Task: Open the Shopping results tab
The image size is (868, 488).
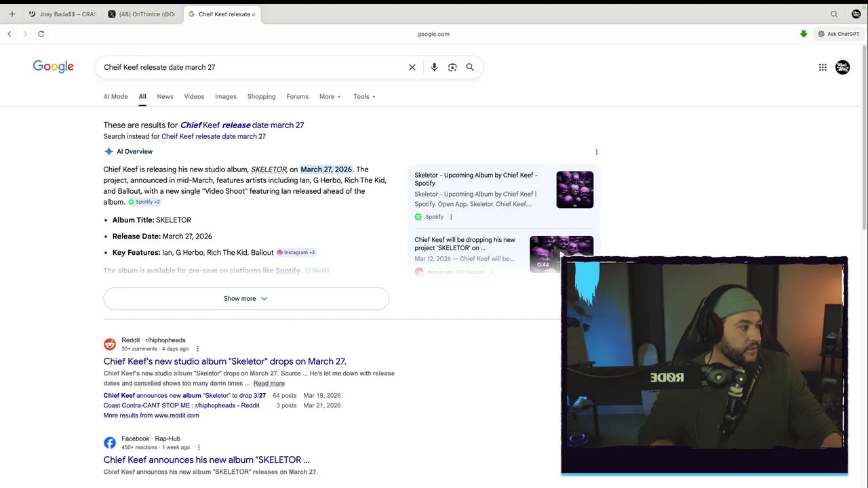Action: (261, 96)
